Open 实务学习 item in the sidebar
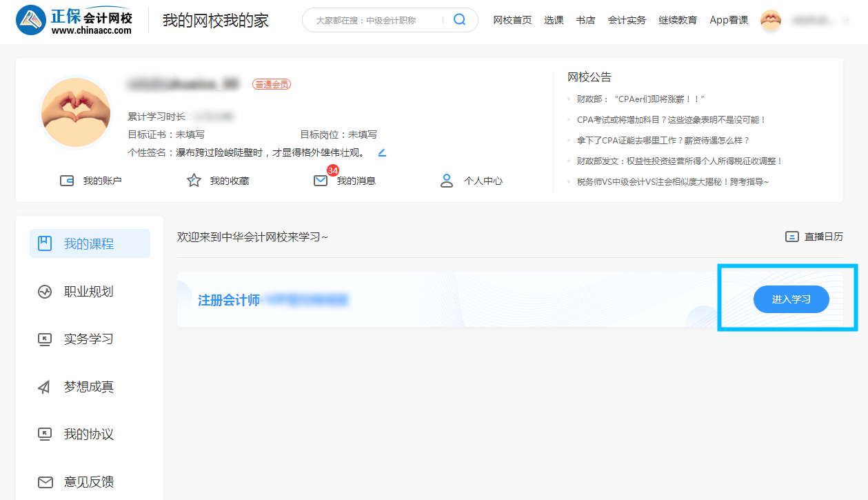The width and height of the screenshot is (868, 500). click(43, 339)
